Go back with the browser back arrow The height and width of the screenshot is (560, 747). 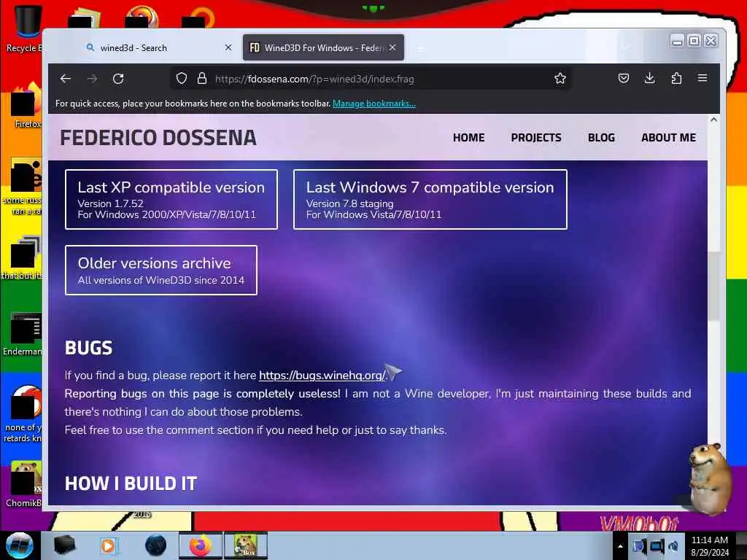[x=66, y=79]
